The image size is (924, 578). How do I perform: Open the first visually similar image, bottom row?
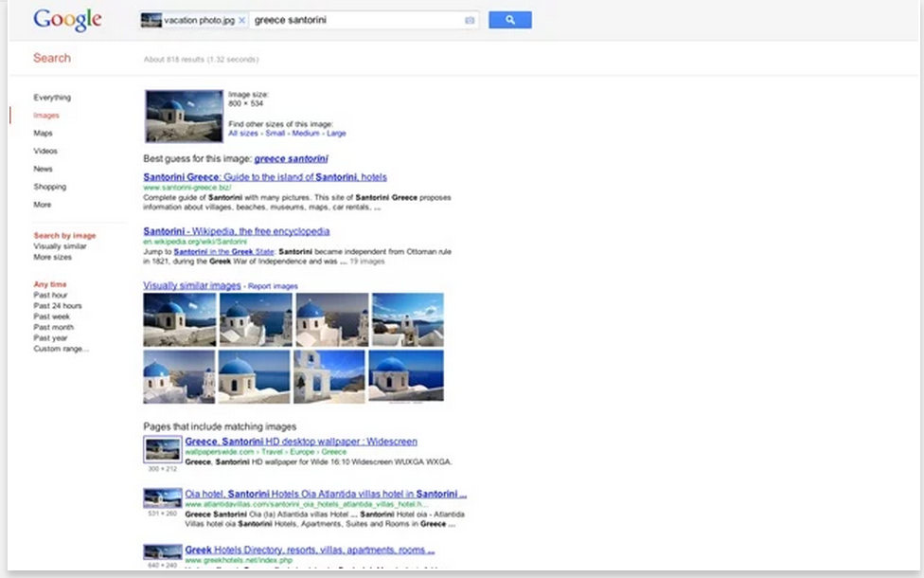tap(179, 377)
